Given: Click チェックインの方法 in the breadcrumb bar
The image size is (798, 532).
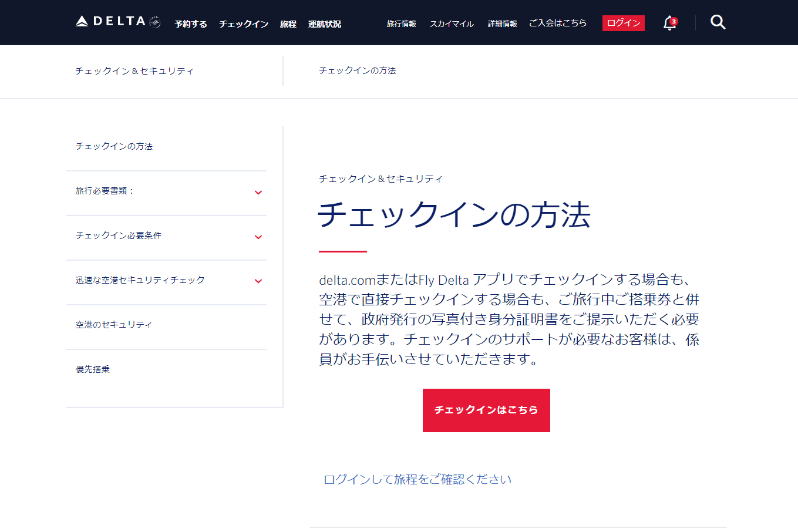Looking at the screenshot, I should (358, 70).
